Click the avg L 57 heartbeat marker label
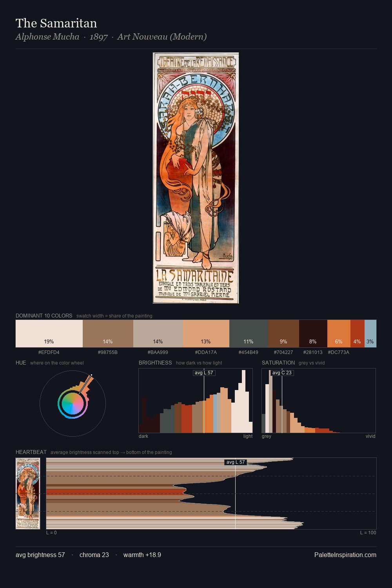 click(x=235, y=462)
